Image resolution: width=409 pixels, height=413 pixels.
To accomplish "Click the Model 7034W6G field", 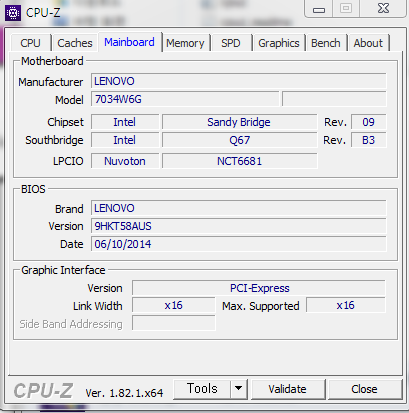I will click(185, 99).
